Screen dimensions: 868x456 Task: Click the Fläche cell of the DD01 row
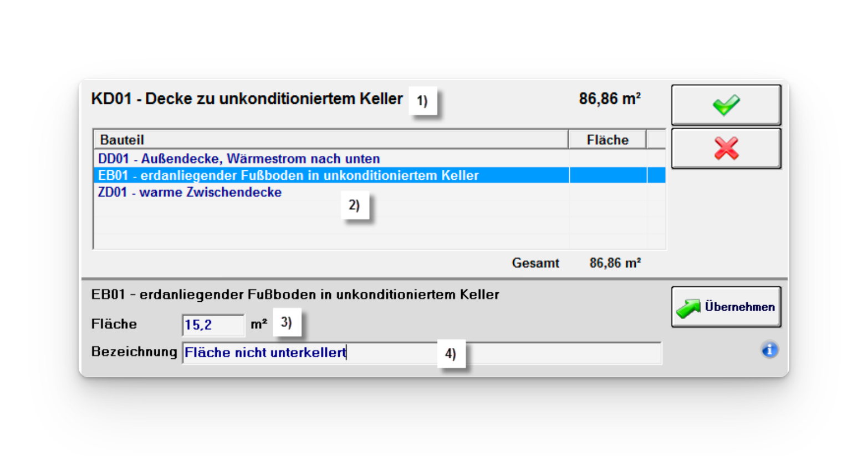[607, 159]
